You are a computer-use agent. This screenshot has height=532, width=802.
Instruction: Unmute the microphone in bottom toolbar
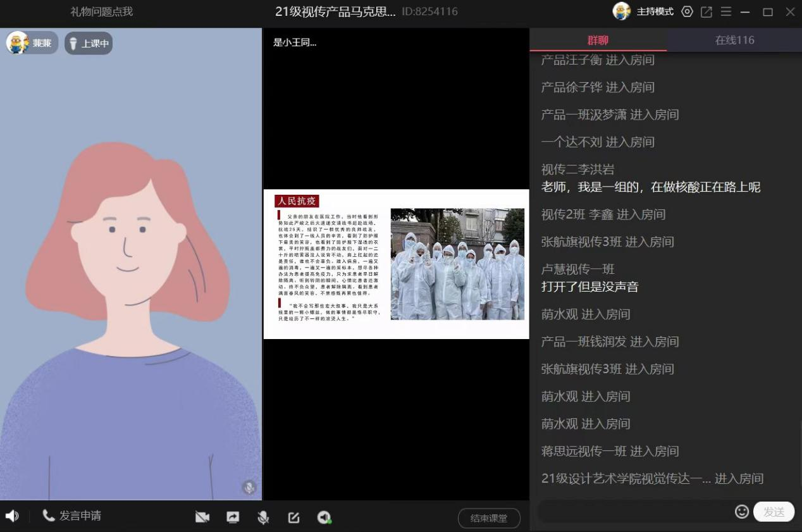263,517
